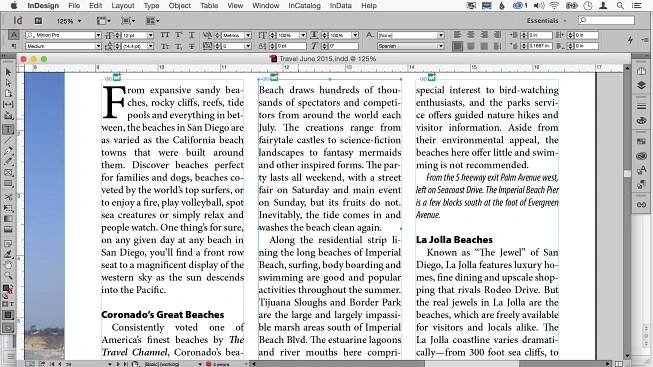Click the Wi-Fi status icon
Viewport: 653px width, 367px height.
(554, 5)
